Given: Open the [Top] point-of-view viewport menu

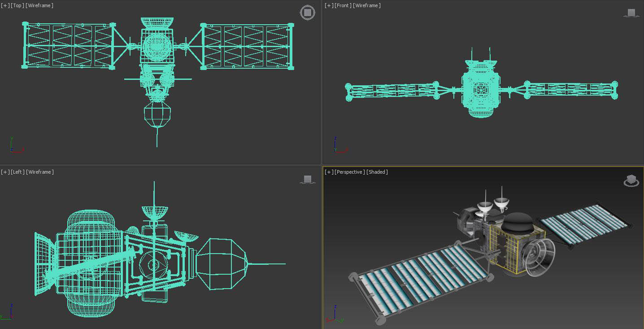Looking at the screenshot, I should 17,5.
